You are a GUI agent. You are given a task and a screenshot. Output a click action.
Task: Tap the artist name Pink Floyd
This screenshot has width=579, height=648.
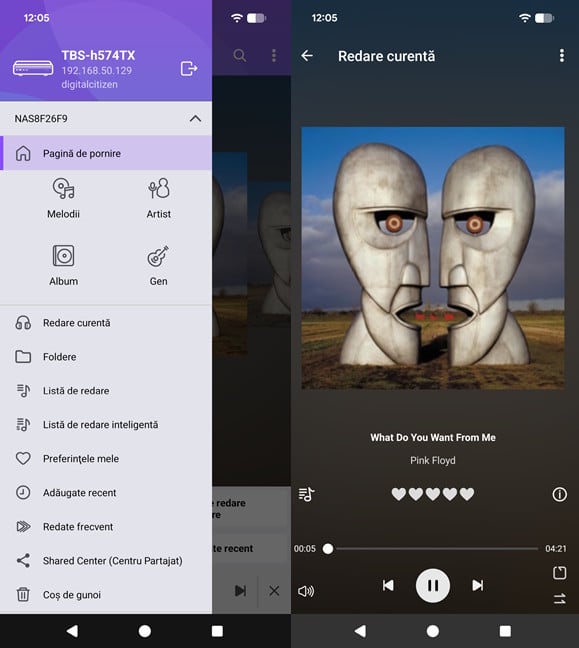(433, 460)
